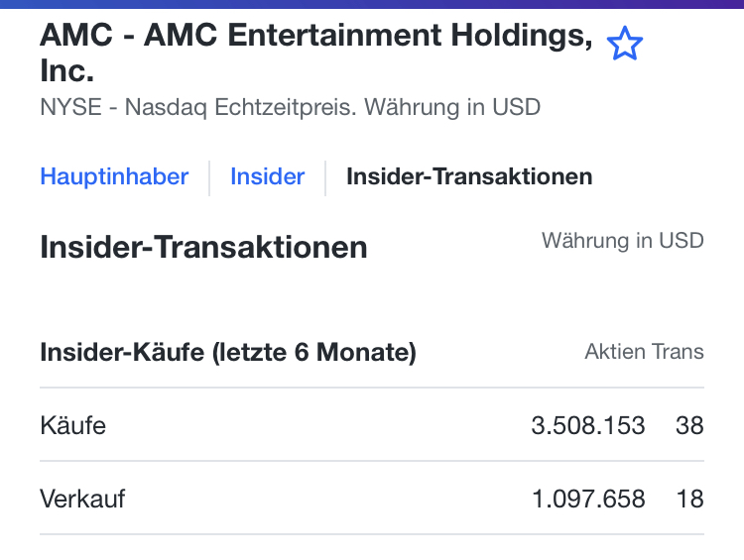Image resolution: width=744 pixels, height=560 pixels.
Task: Click Insider-Käufe (letzte 6 Monate) header
Action: [x=227, y=352]
